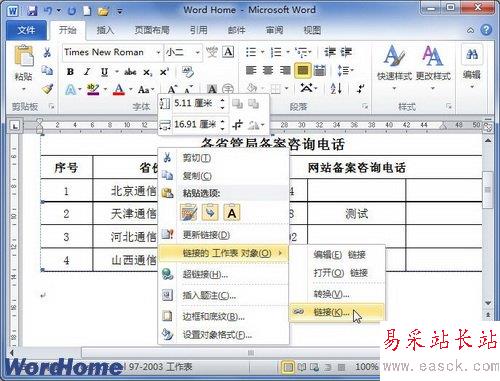Switch to the 审阅 Review tab
The width and height of the screenshot is (500, 381).
click(274, 30)
